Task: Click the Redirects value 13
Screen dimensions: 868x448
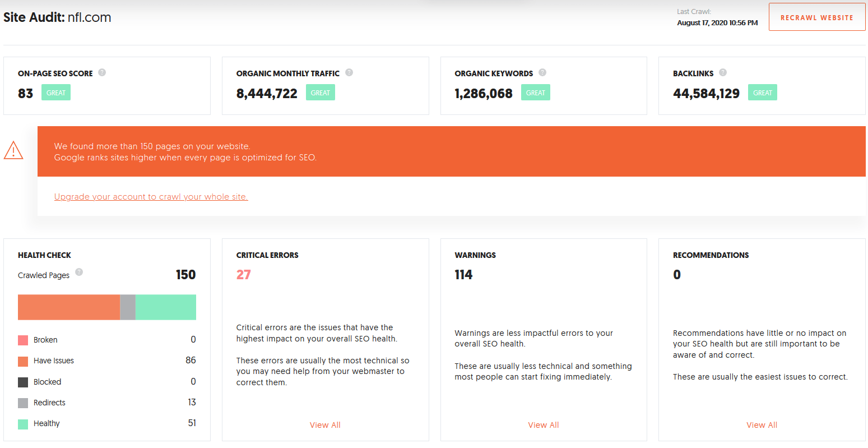Action: 192,403
